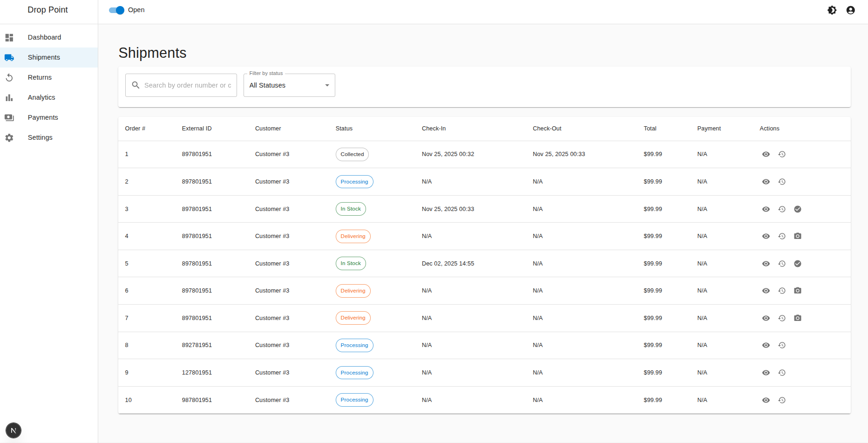View details of order 1 with eye icon
The image size is (868, 443).
point(766,154)
